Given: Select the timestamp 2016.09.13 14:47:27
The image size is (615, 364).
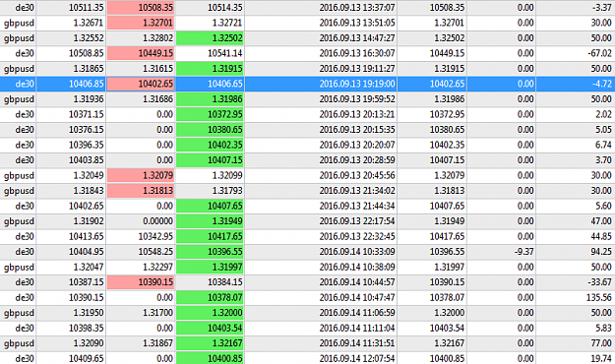Looking at the screenshot, I should 357,38.
